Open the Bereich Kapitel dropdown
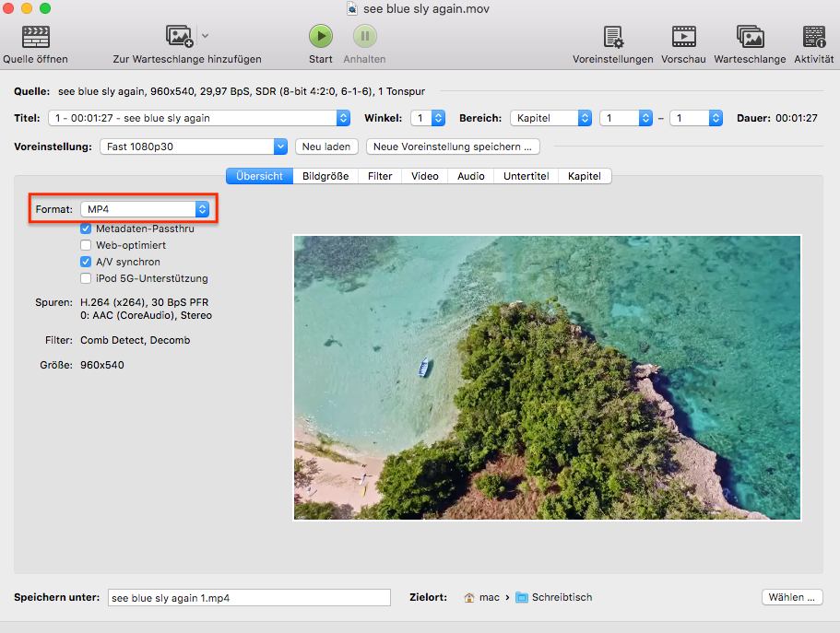This screenshot has height=633, width=840. click(x=550, y=118)
